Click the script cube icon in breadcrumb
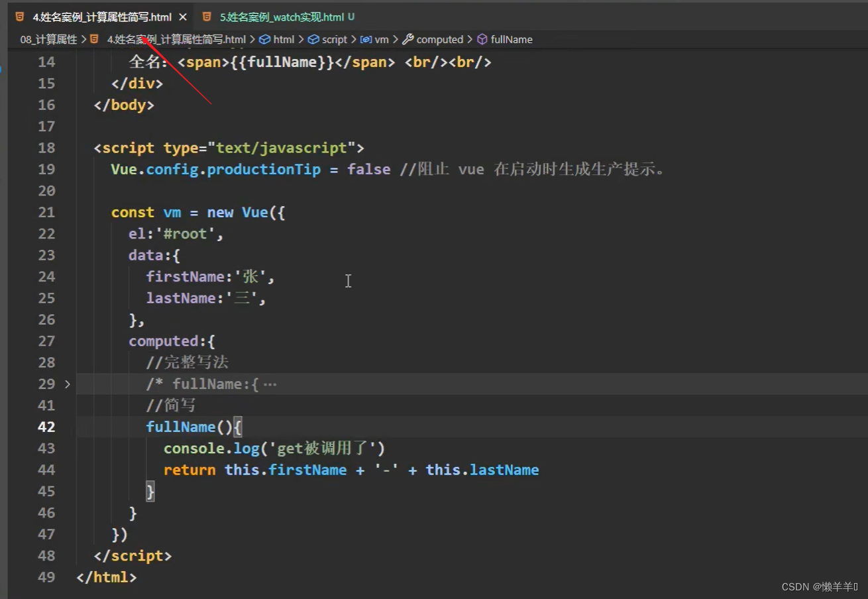The height and width of the screenshot is (599, 868). pyautogui.click(x=313, y=40)
